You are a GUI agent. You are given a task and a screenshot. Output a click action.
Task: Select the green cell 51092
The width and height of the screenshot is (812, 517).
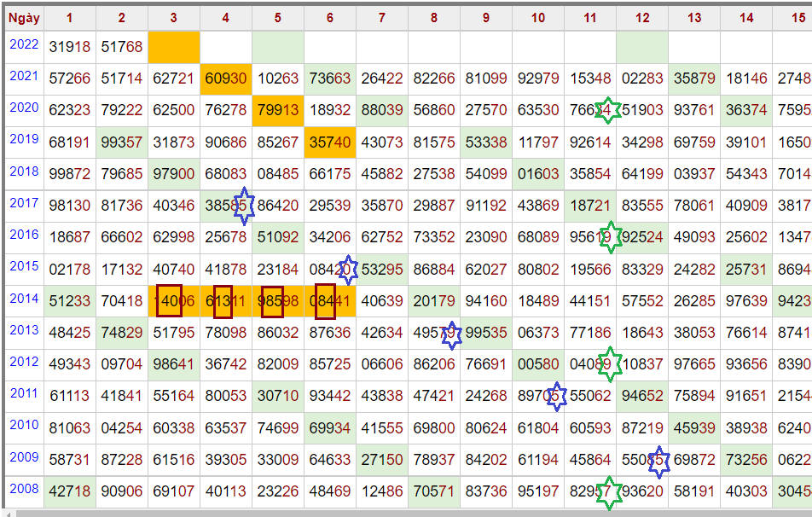[277, 237]
